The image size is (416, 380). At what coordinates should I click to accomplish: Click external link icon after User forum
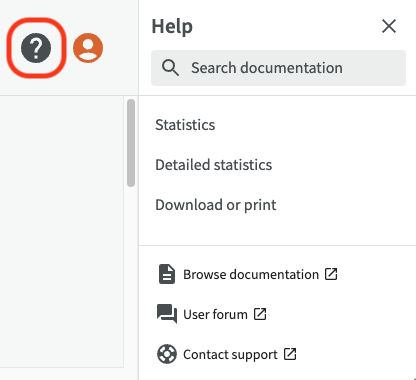click(x=260, y=314)
